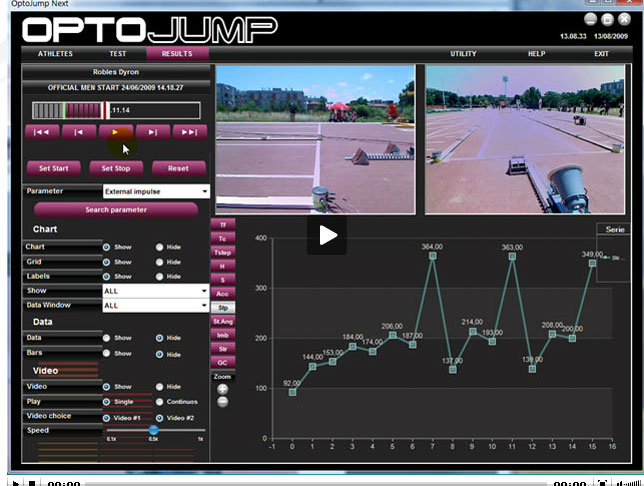Click the Speed slider handle
644x486 pixels.
153,430
